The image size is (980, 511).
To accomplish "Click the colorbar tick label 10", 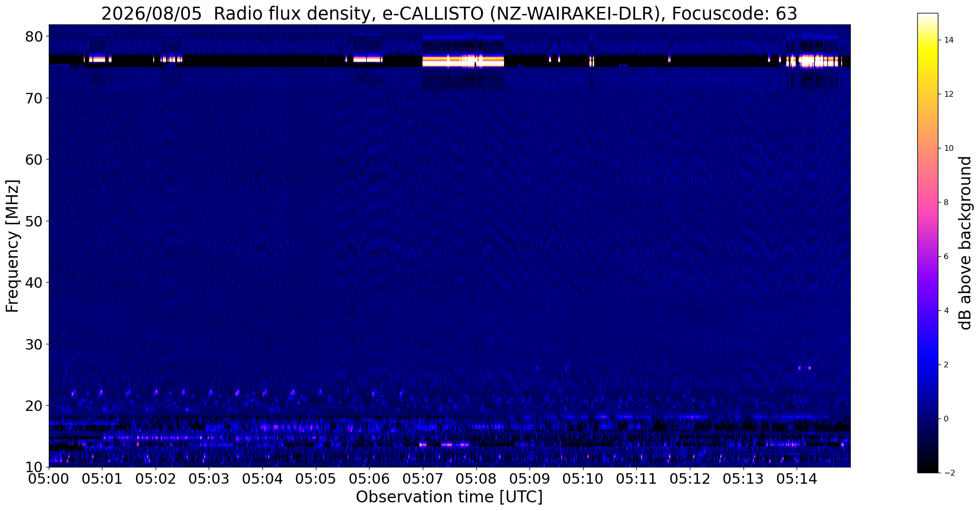I will [948, 148].
